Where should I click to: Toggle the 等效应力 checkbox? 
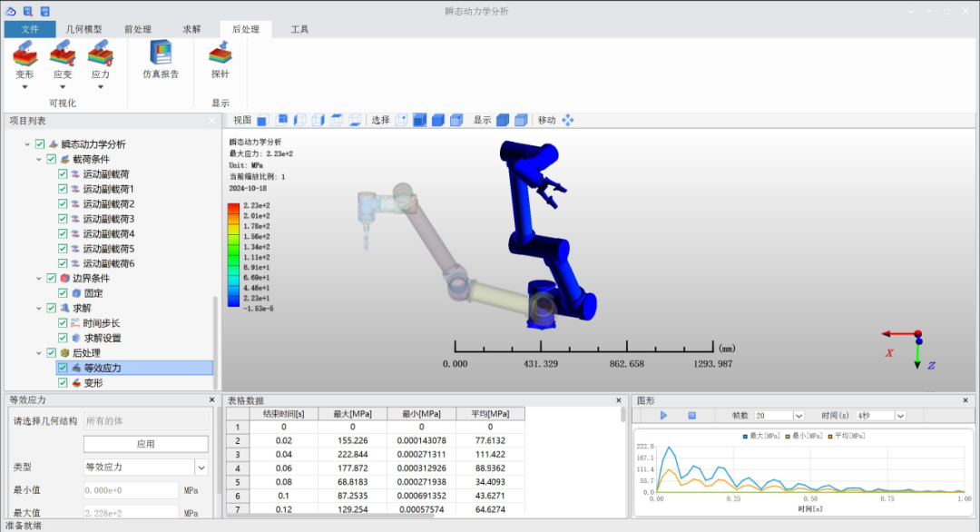[63, 369]
